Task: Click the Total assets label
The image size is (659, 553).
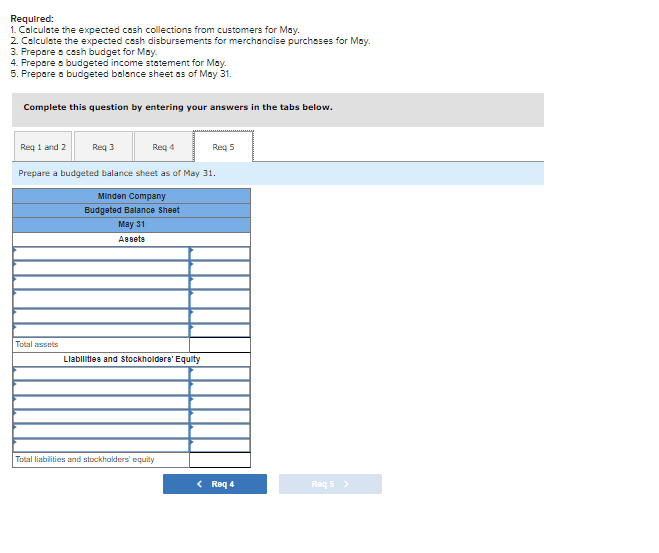Action: click(x=37, y=345)
